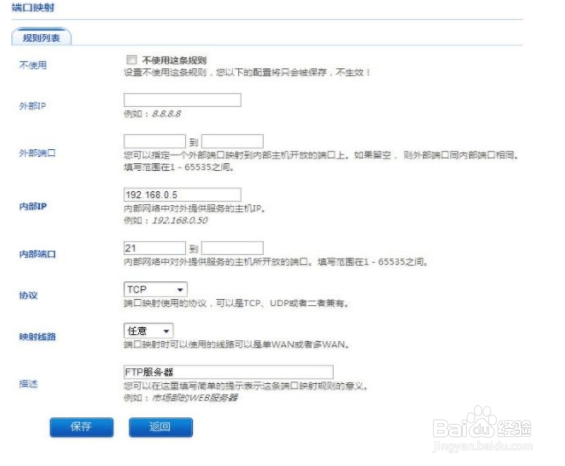
Task: Open the 映射线路 任意 dropdown
Action: click(x=148, y=330)
